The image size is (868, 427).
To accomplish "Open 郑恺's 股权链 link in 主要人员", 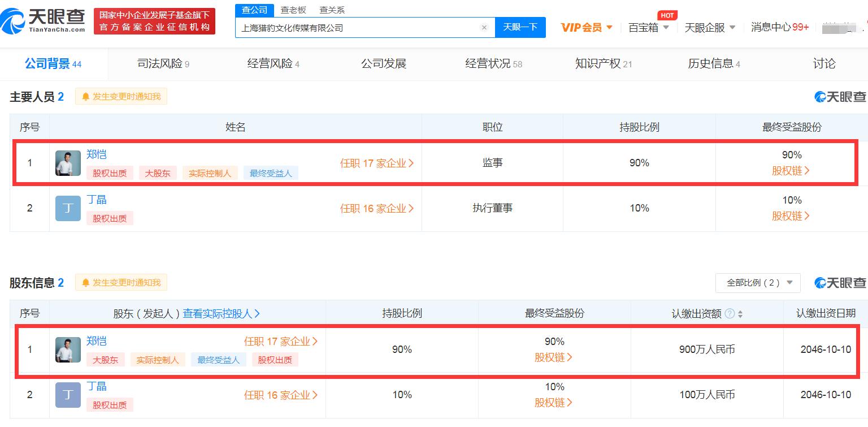I will click(791, 171).
